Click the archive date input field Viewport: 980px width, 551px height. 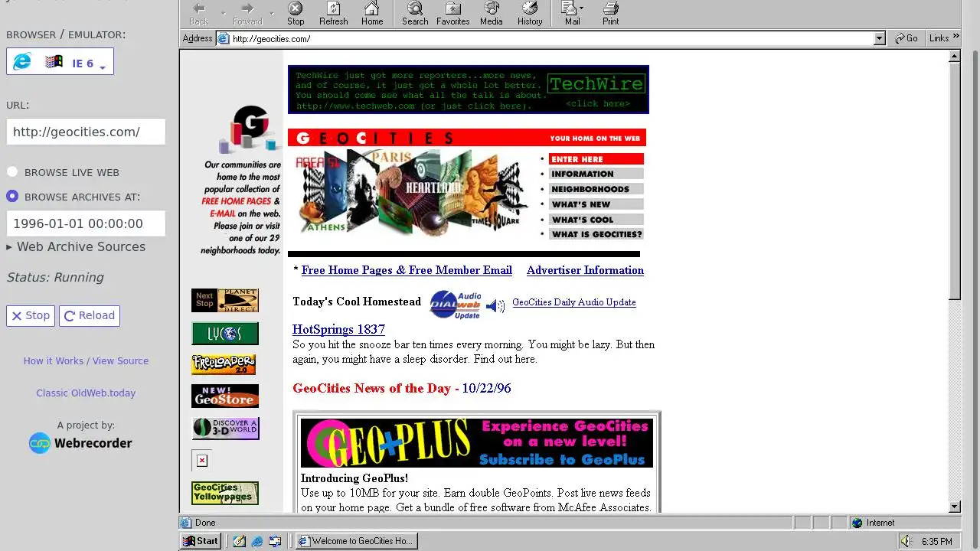coord(86,223)
